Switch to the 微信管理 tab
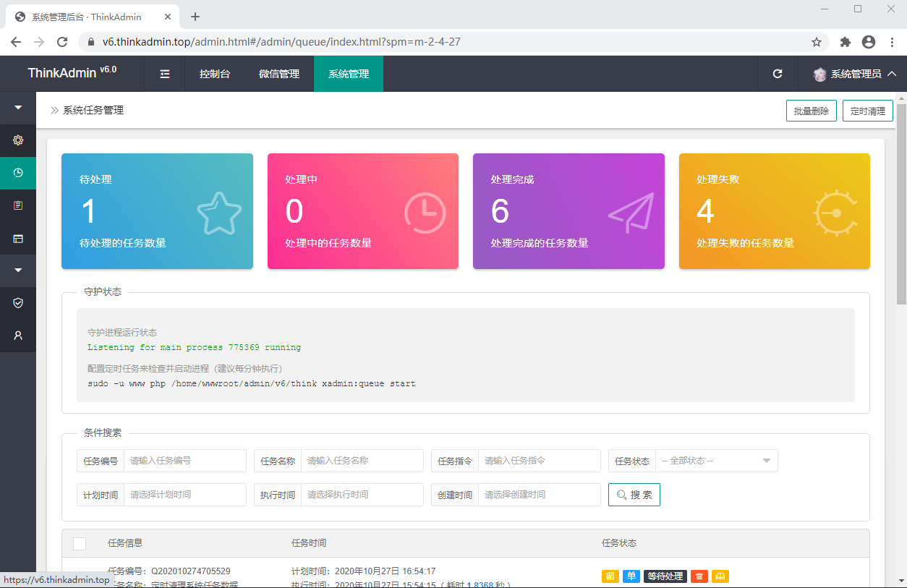 pos(279,74)
